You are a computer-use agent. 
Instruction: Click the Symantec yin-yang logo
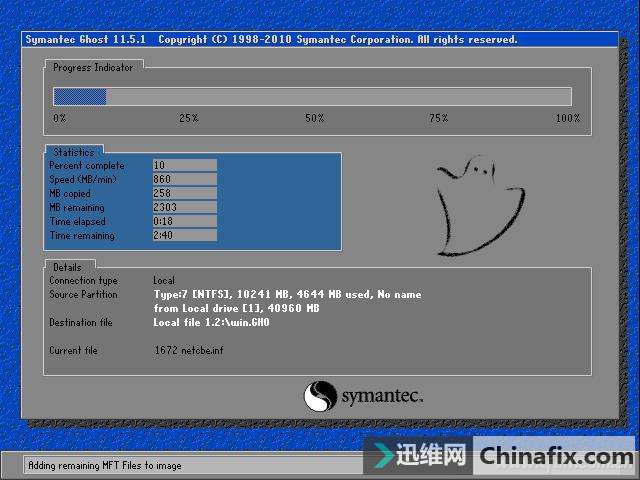point(320,396)
